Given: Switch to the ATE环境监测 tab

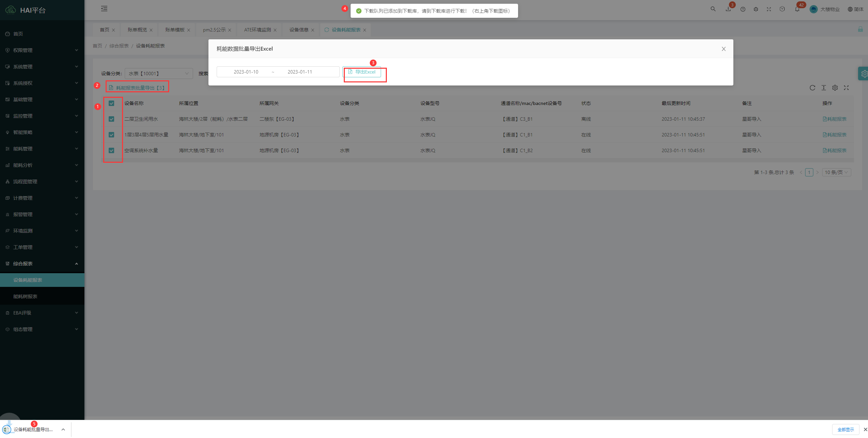Looking at the screenshot, I should point(257,30).
